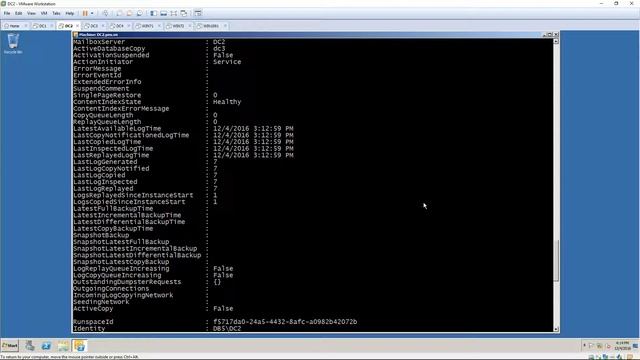Close the WIN71 tab
The image size is (640, 360).
(x=158, y=26)
